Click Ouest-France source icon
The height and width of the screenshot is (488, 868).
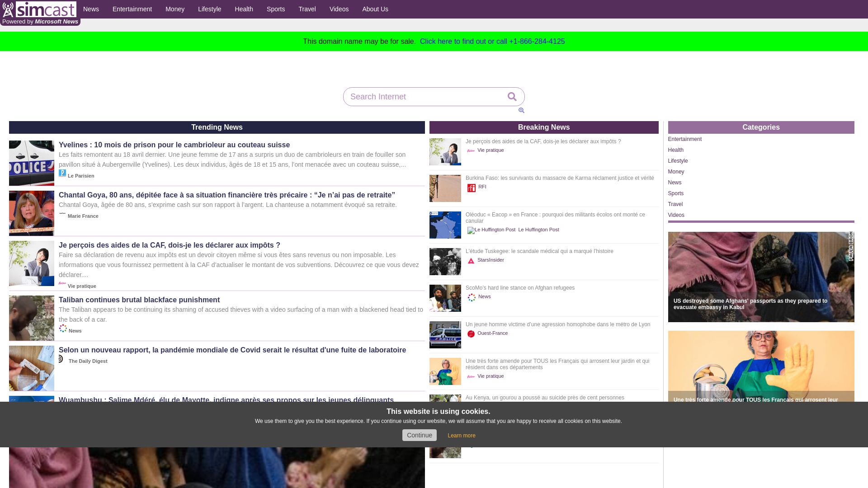[x=471, y=334]
